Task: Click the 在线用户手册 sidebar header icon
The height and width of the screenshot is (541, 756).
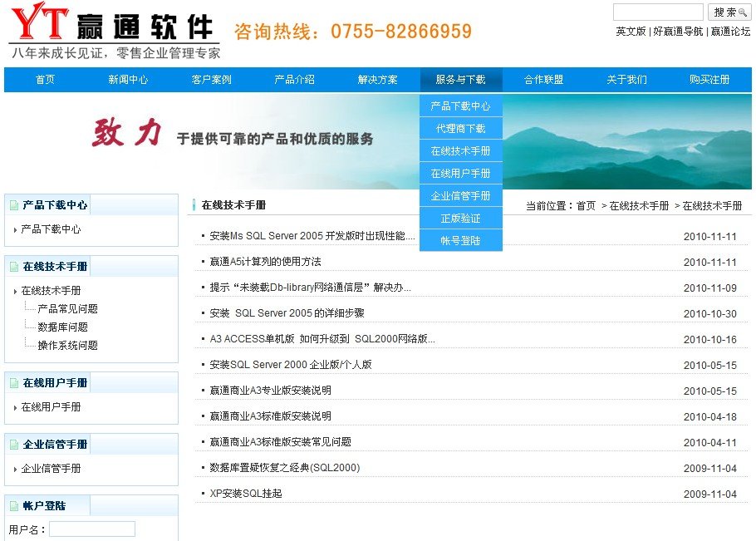Action: 13,383
